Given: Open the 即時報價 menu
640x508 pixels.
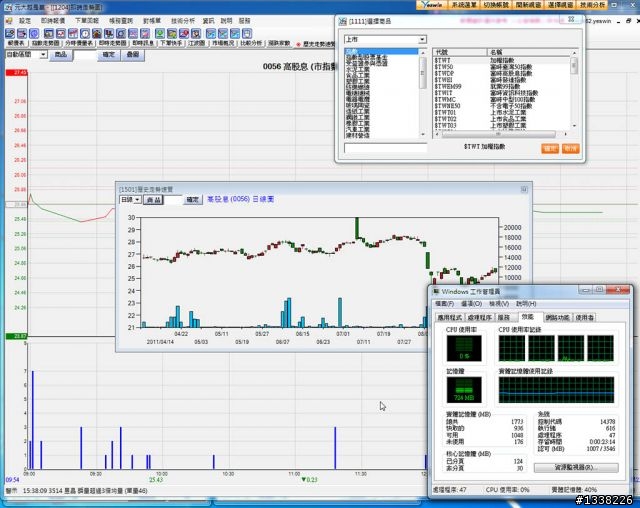Looking at the screenshot, I should [53, 21].
